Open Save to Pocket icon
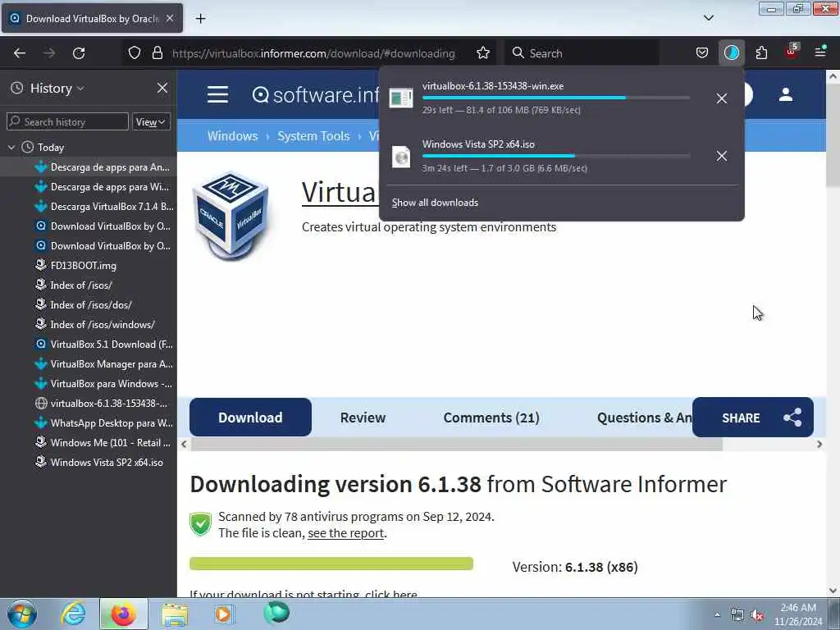This screenshot has height=630, width=840. point(702,53)
